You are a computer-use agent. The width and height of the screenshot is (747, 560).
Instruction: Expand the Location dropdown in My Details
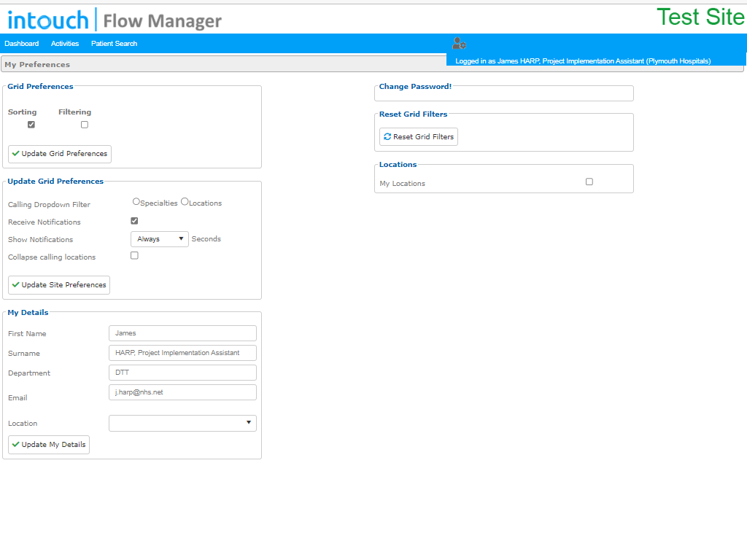click(x=182, y=424)
